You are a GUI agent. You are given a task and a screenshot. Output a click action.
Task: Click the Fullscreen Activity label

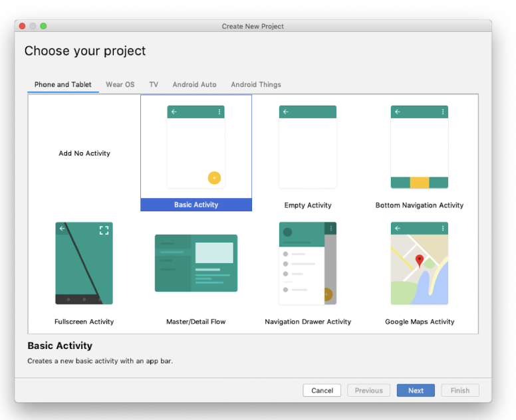point(84,322)
